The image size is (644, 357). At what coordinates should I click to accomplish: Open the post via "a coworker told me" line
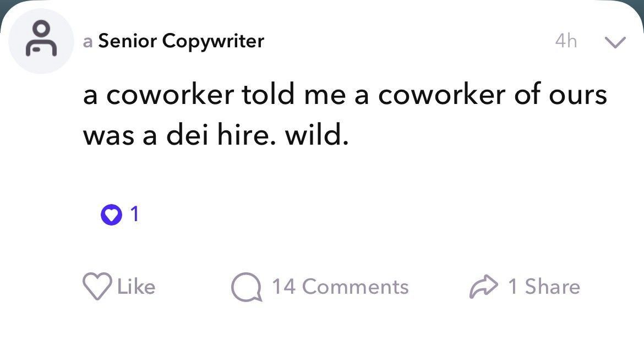[x=345, y=95]
